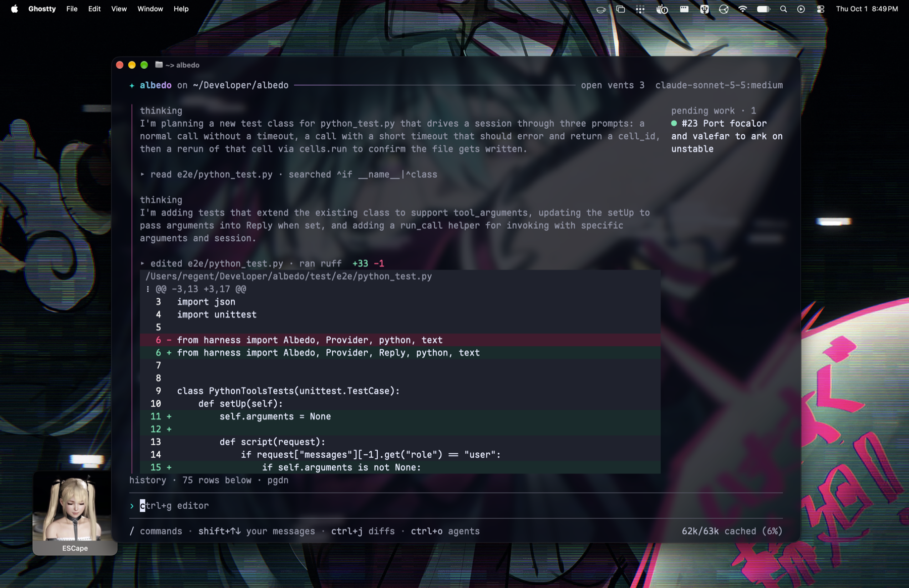
Task: Click the diff file path python_test.py
Action: (x=288, y=277)
